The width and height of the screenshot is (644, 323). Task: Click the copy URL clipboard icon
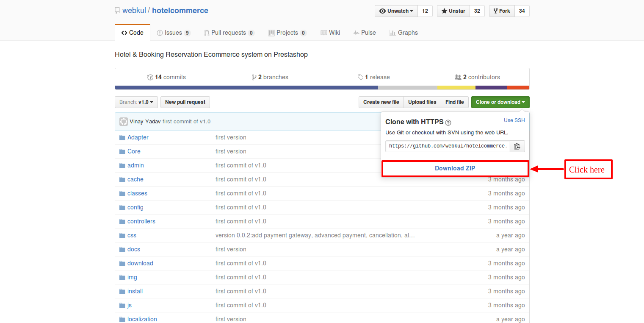point(517,146)
